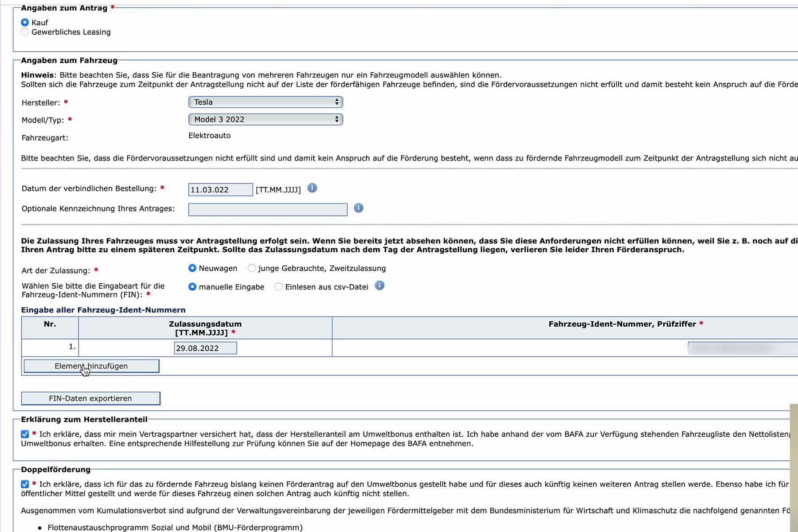798x532 pixels.
Task: Toggle the Doppelförderung declaration checkbox
Action: 25,484
